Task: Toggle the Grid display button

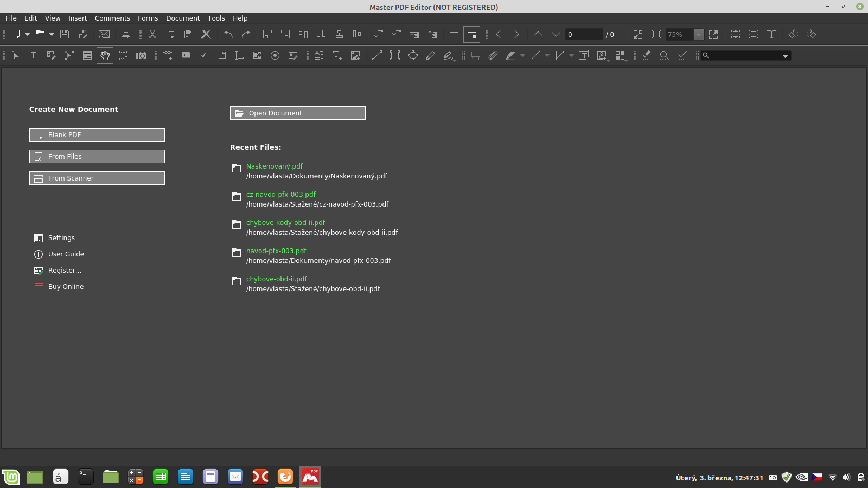Action: [x=454, y=34]
